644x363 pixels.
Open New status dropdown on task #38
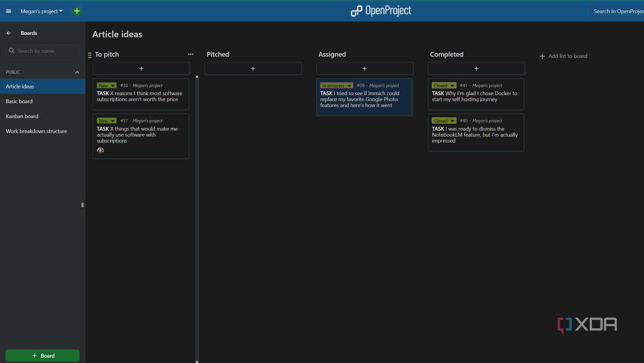(x=107, y=86)
